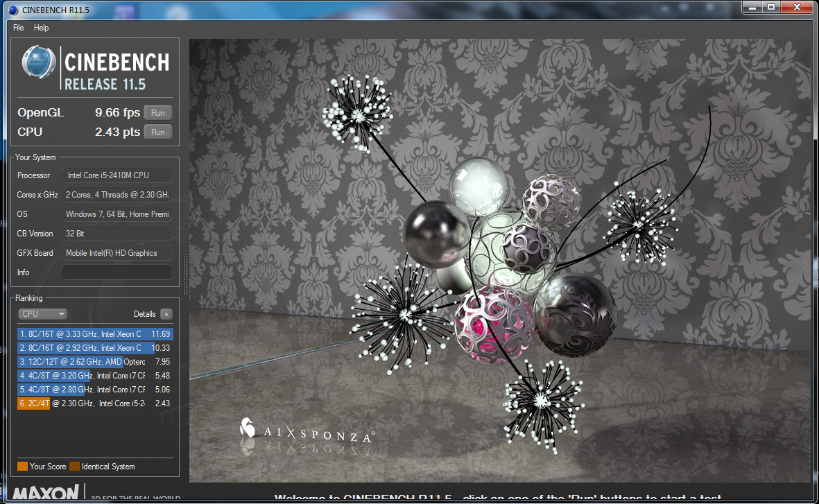Image resolution: width=819 pixels, height=504 pixels.
Task: Select ranking row 6 2C/4T 2.30 GHz
Action: (95, 403)
